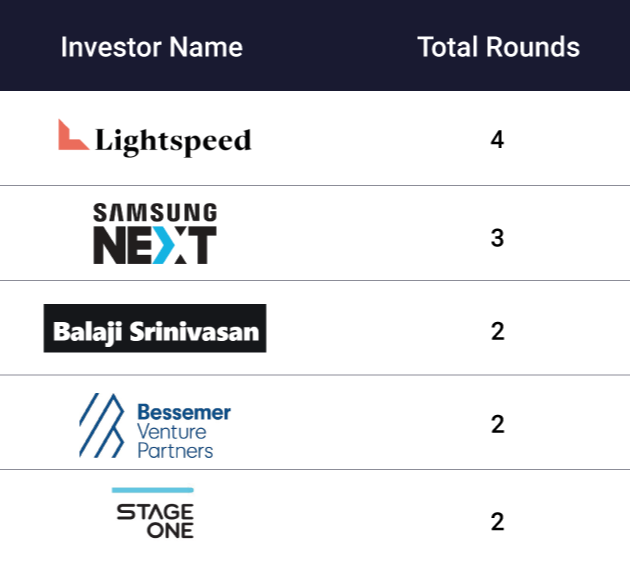This screenshot has width=631, height=572.
Task: Click the "STAGE" word in Stage One logo
Action: [155, 511]
